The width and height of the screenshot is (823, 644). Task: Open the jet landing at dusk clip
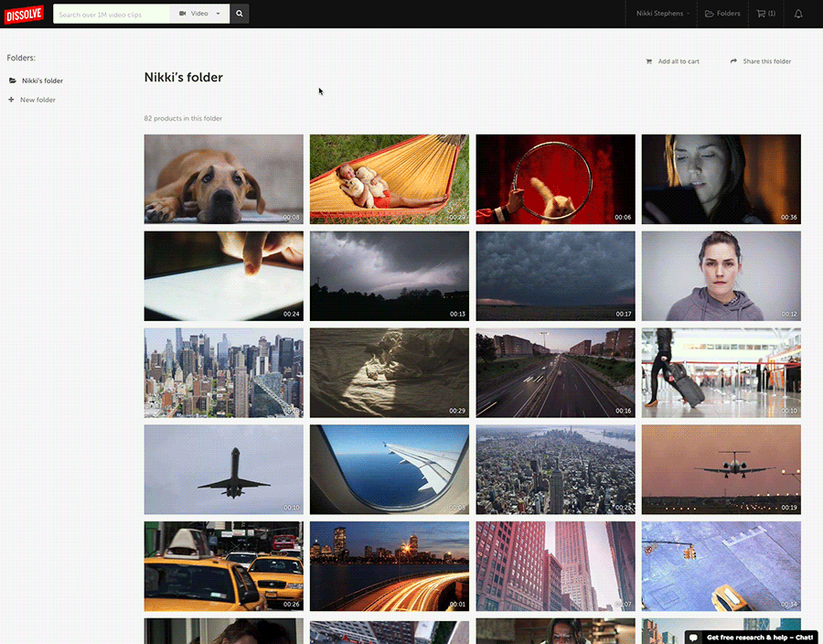pyautogui.click(x=721, y=469)
